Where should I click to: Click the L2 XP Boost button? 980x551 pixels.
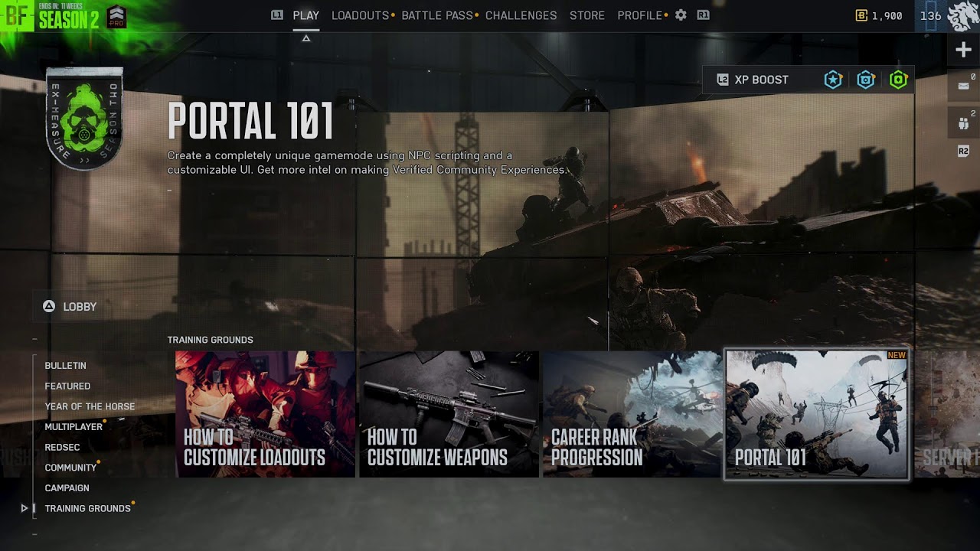pyautogui.click(x=753, y=80)
